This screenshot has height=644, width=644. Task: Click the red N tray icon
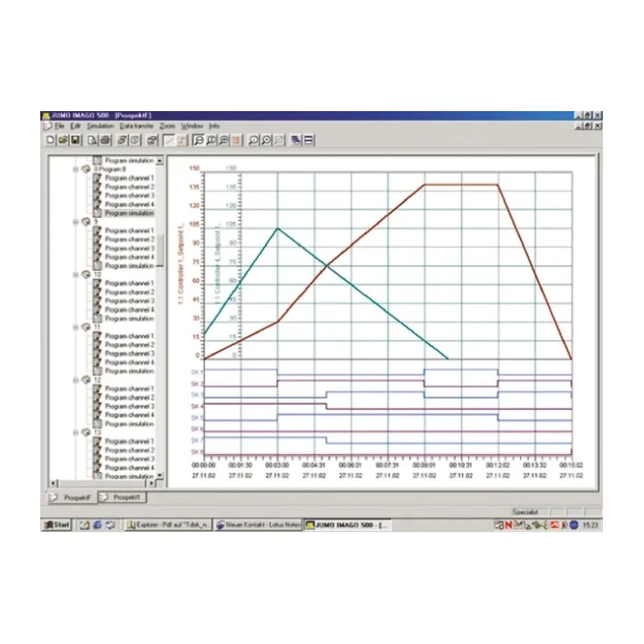pos(508,525)
